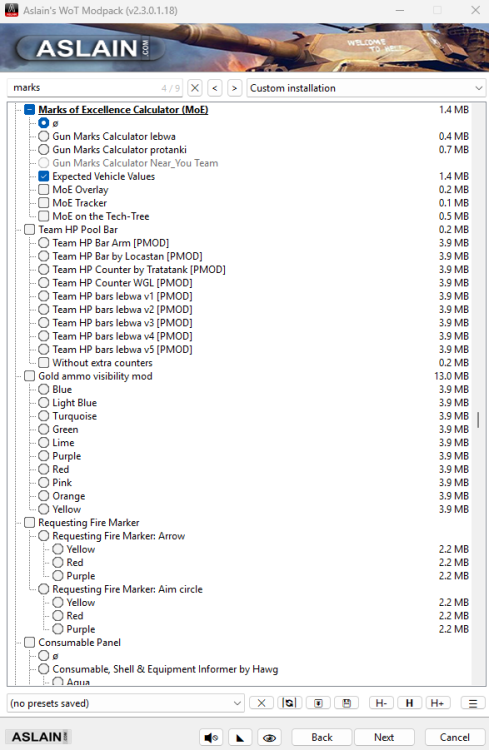Viewport: 489px width, 750px height.
Task: Reset list height with H button
Action: pyautogui.click(x=410, y=703)
